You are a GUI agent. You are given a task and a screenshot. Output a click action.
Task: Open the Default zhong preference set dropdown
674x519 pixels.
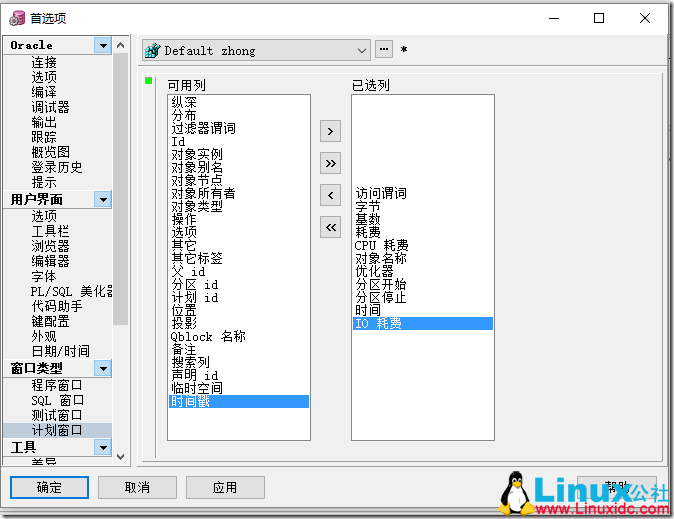[x=362, y=50]
